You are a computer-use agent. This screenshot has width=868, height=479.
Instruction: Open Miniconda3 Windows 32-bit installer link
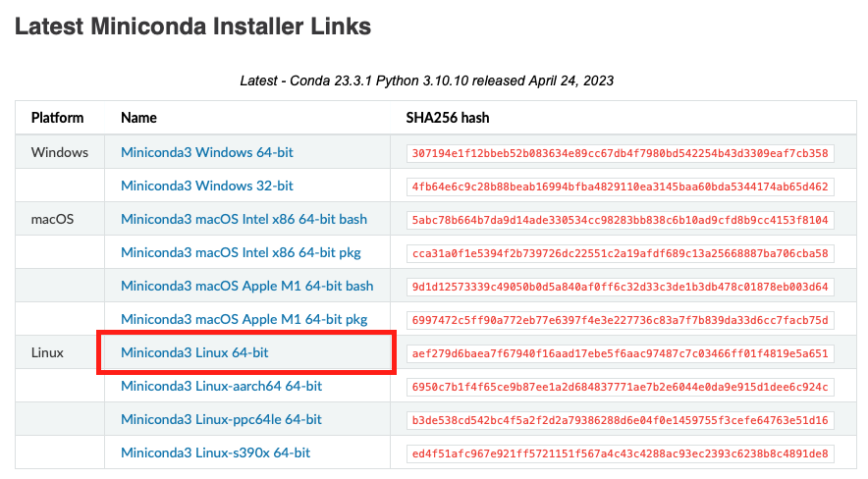[x=207, y=186]
